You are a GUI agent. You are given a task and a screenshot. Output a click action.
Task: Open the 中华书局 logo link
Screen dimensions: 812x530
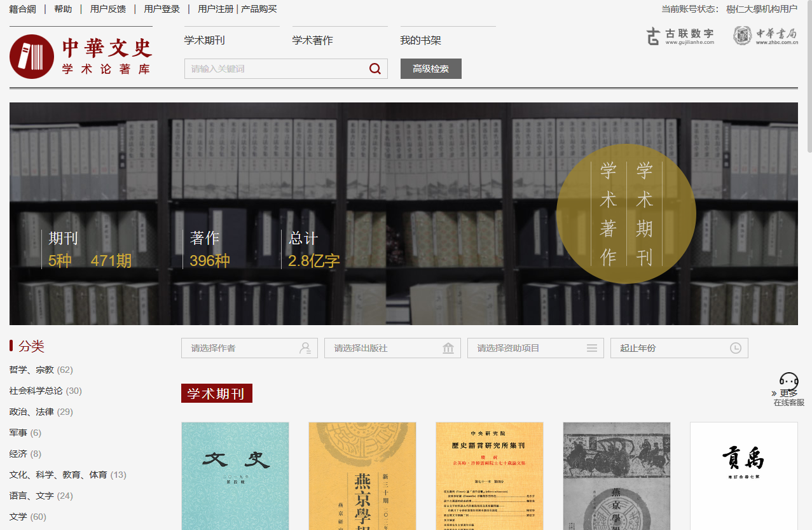tap(765, 36)
